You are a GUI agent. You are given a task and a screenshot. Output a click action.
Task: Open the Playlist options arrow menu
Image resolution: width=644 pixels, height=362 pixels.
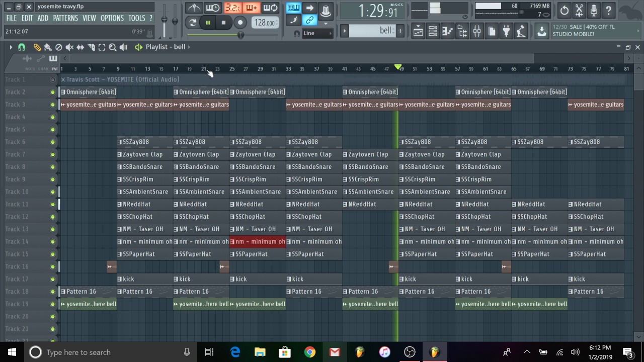[x=11, y=47]
